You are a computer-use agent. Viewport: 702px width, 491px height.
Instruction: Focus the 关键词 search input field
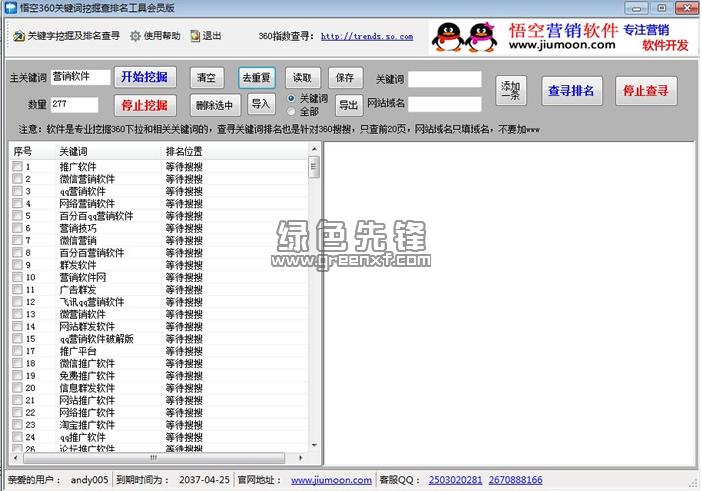point(445,79)
